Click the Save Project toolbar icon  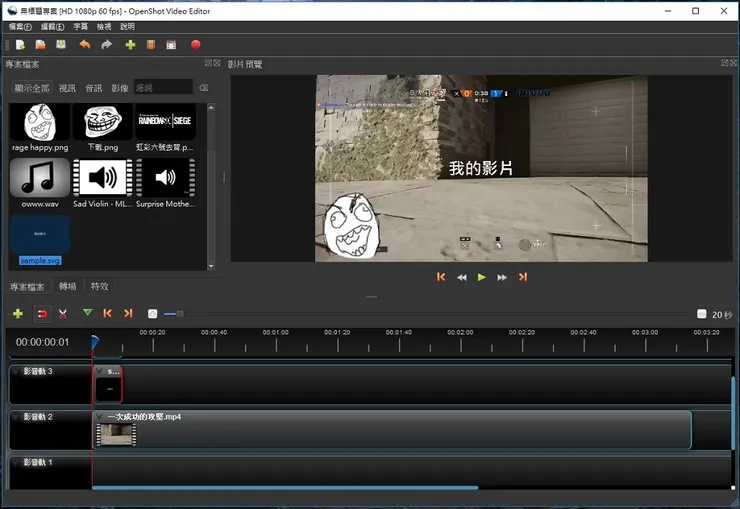(62, 45)
